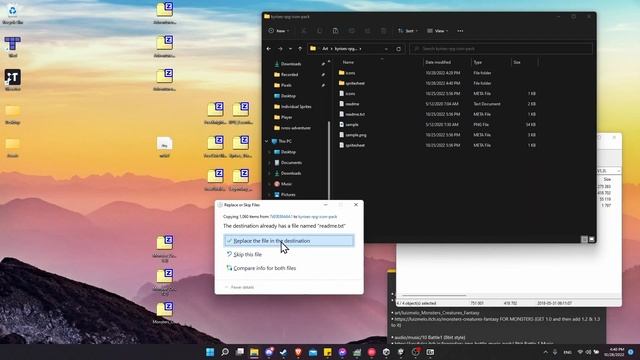Sort by Name column header
This screenshot has height=360, width=640.
348,62
